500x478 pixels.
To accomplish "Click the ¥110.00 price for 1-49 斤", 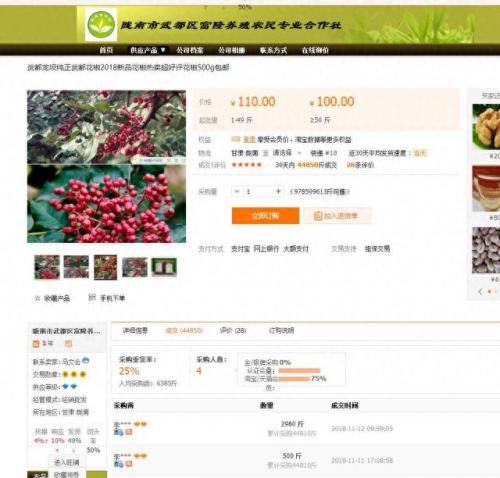I will tap(253, 102).
